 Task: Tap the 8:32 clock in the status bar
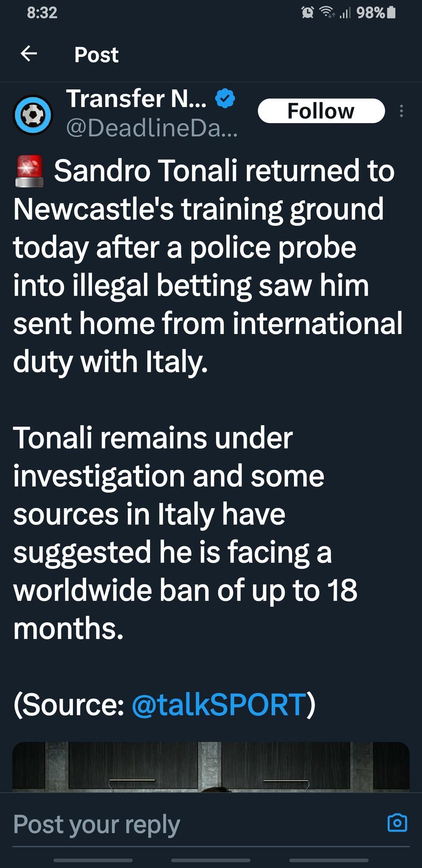(42, 13)
